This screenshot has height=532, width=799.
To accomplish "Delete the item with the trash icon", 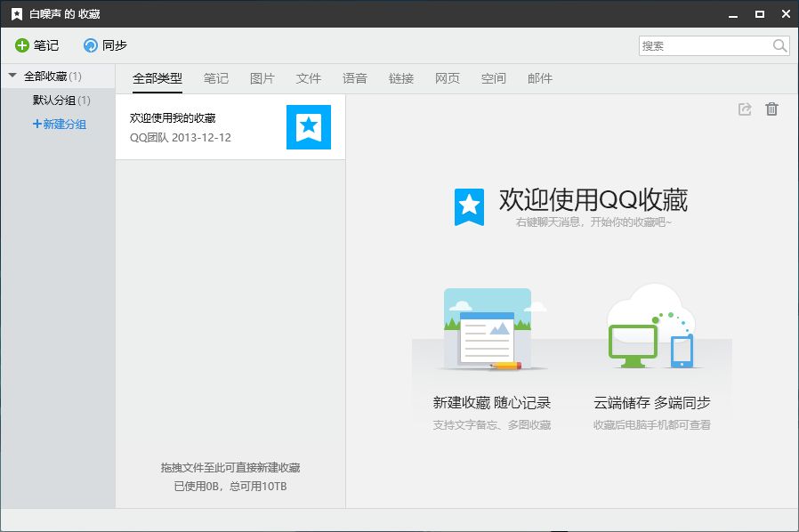I will (x=771, y=109).
